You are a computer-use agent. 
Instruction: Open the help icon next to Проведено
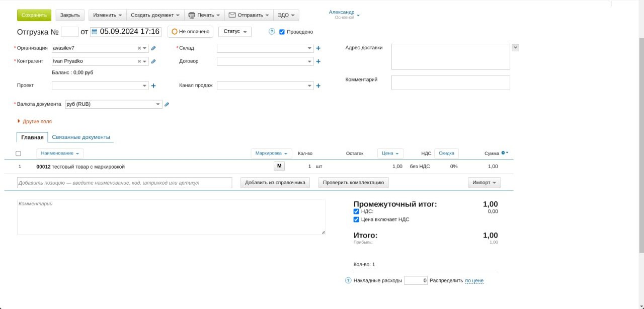[x=272, y=32]
